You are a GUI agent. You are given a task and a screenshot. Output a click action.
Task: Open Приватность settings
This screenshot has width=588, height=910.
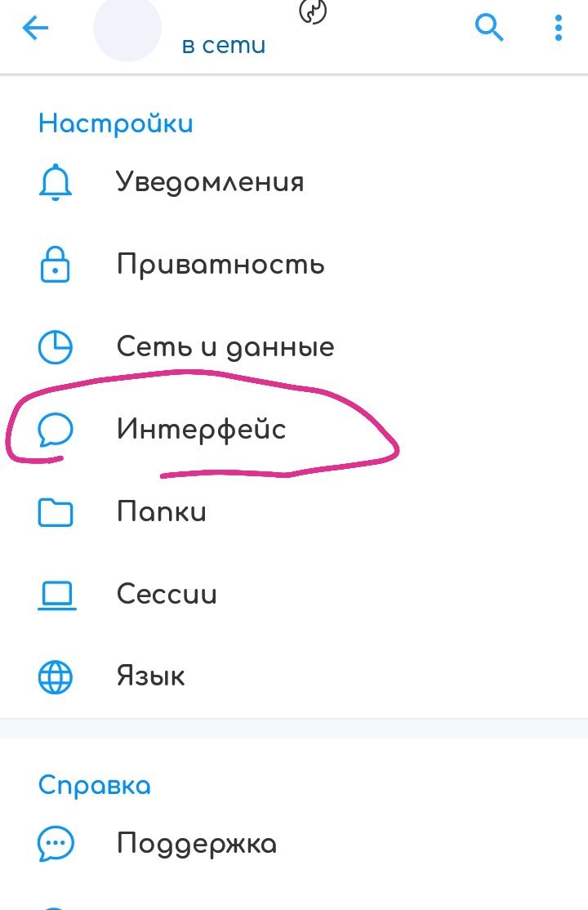[294, 265]
